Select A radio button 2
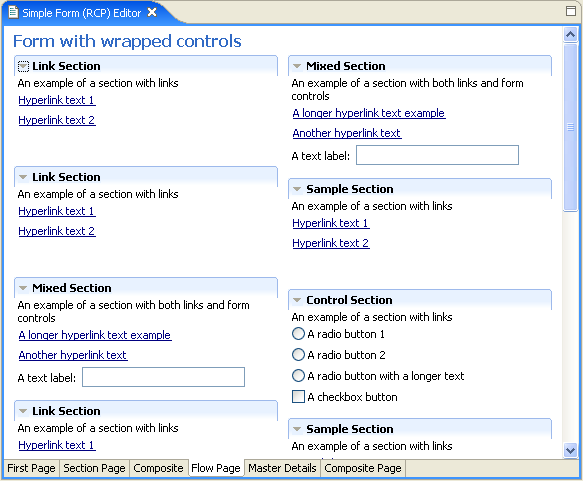The image size is (583, 481). [x=298, y=355]
